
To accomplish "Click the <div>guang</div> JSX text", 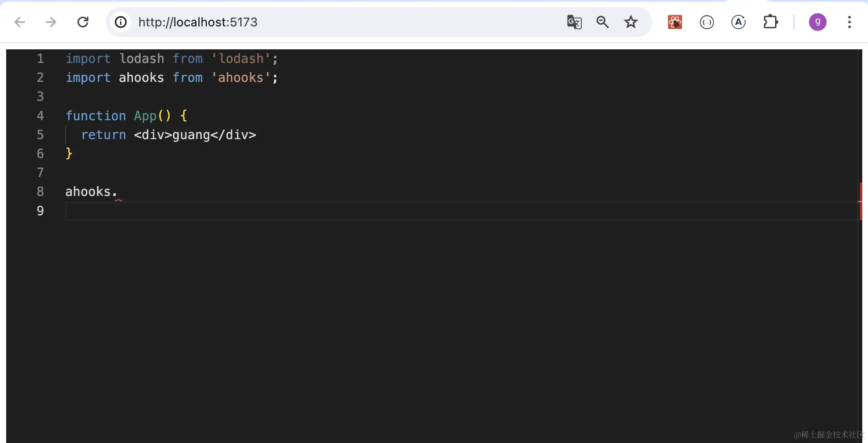I will point(195,135).
